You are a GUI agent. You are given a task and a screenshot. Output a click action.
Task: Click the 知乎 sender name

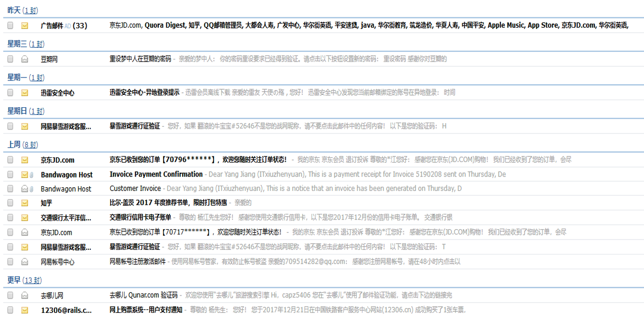[46, 204]
